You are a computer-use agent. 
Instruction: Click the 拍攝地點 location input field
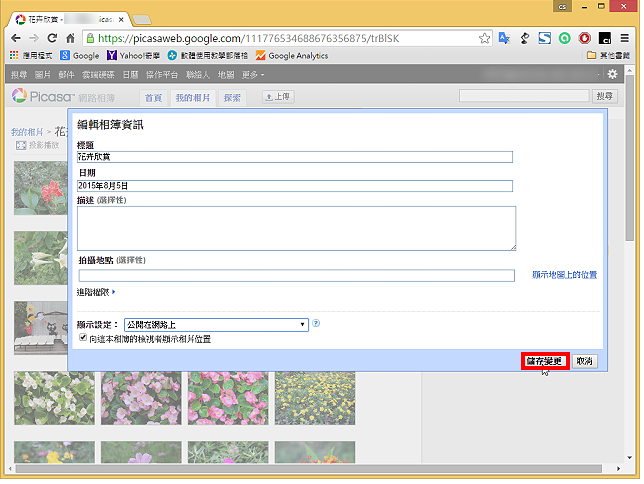coord(297,275)
